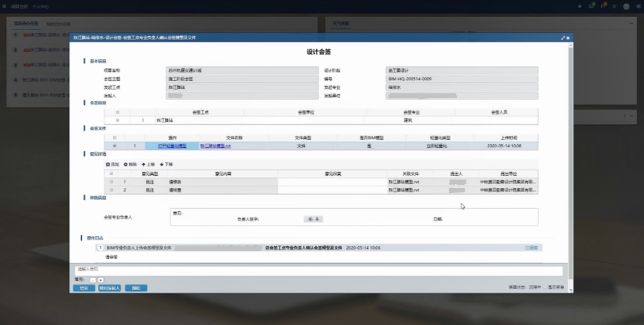
Task: Toggle the 是否紧急 checkbox at dialog bottom
Action: [x=546, y=287]
